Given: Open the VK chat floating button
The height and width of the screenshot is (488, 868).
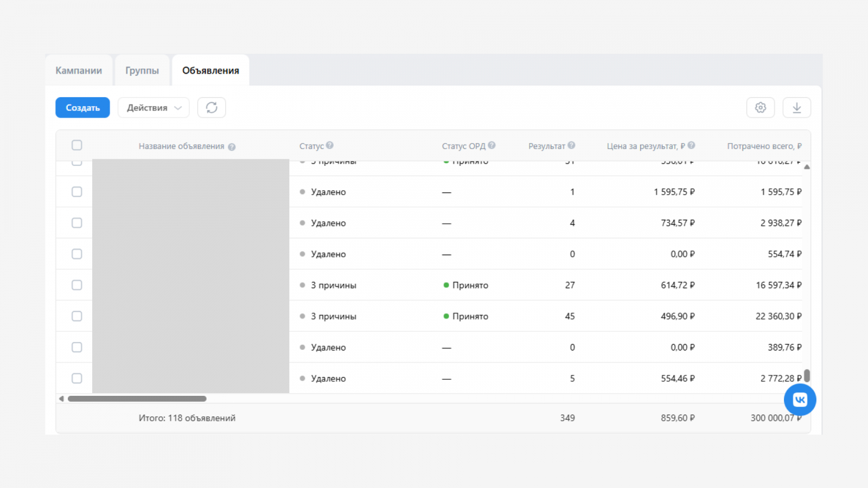Looking at the screenshot, I should pyautogui.click(x=800, y=400).
